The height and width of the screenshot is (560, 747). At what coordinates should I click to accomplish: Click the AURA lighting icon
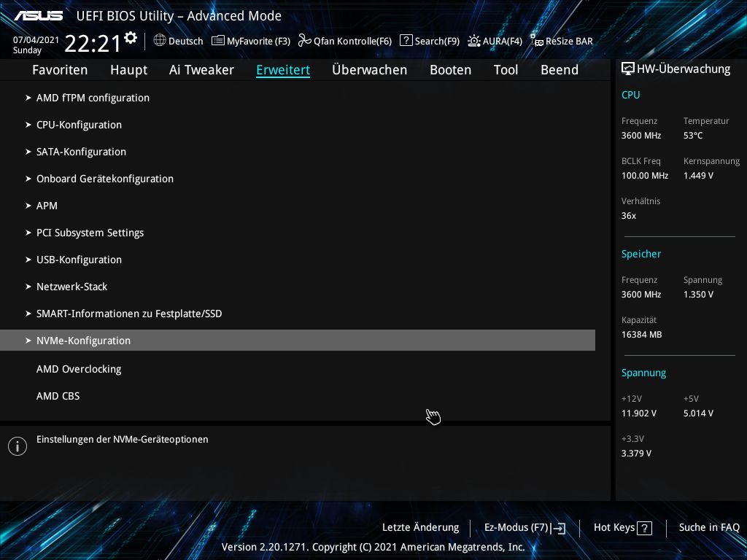click(x=474, y=41)
